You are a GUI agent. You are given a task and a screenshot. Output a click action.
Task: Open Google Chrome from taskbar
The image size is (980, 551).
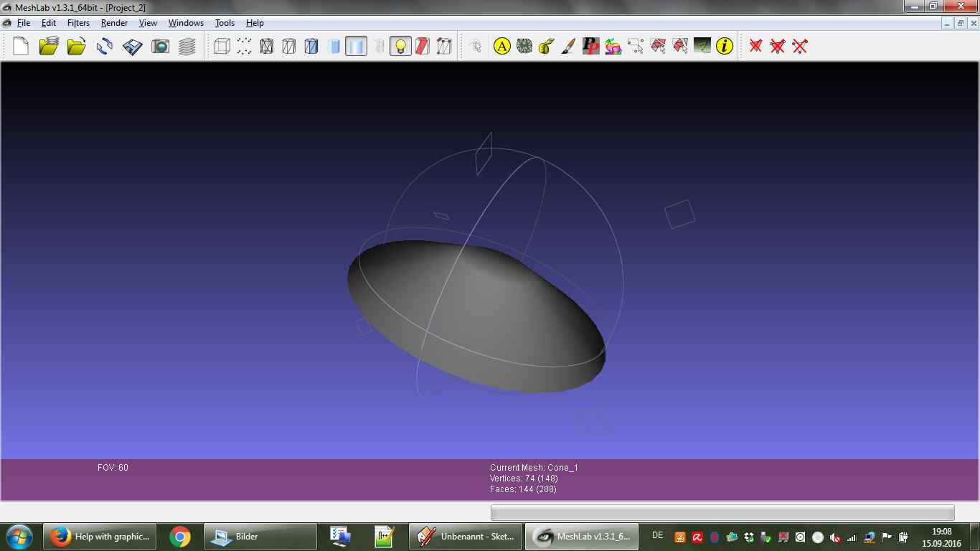[x=180, y=536]
